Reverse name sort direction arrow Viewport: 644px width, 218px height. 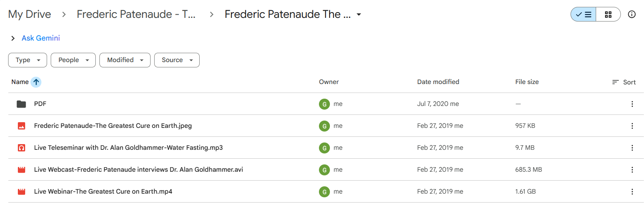[36, 82]
